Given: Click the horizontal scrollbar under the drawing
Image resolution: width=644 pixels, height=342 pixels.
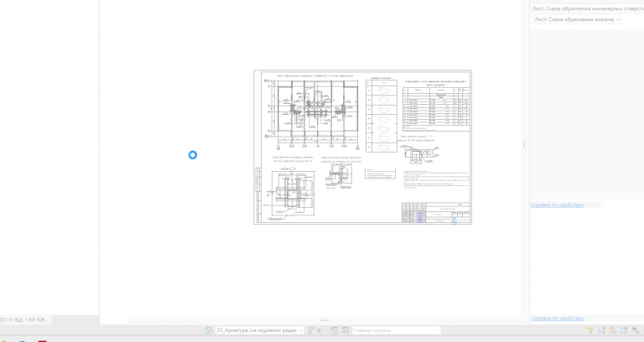Looking at the screenshot, I should pos(325,320).
